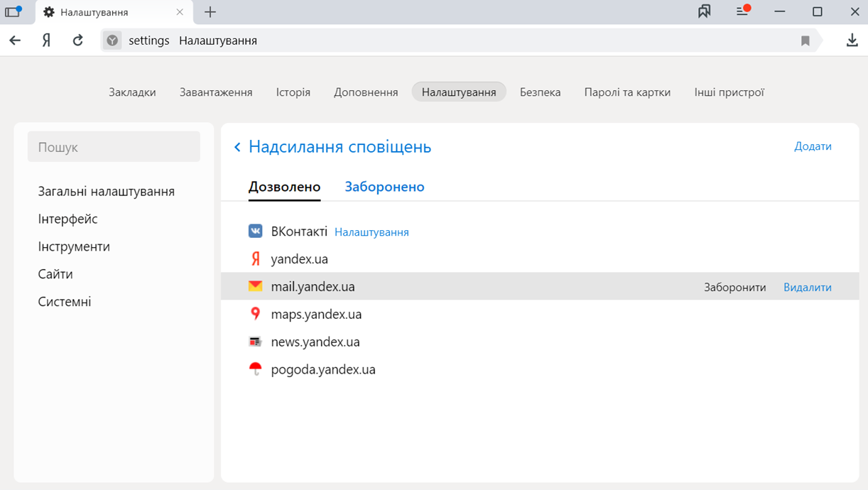Image resolution: width=868 pixels, height=490 pixels.
Task: Select the Налаштування top tab
Action: pos(459,92)
